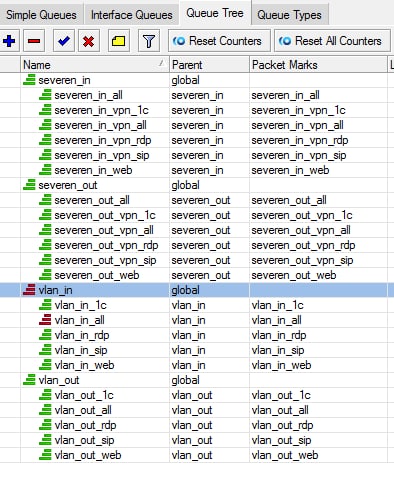Click the green queue icon of vlan_out

(x=29, y=380)
